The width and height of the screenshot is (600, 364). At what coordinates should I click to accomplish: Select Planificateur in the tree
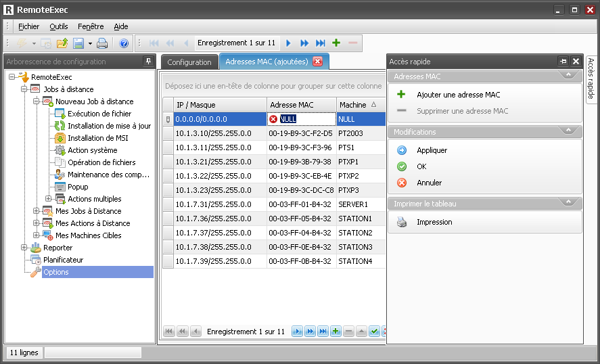(x=63, y=260)
